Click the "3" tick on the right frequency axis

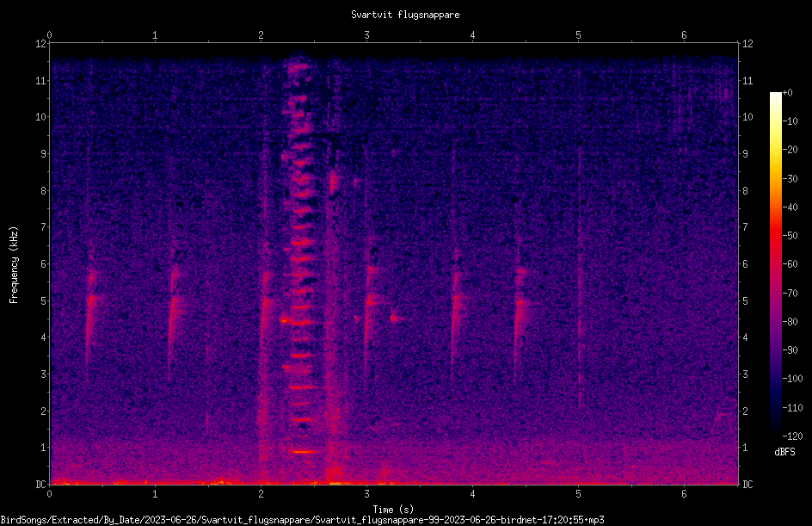click(746, 374)
